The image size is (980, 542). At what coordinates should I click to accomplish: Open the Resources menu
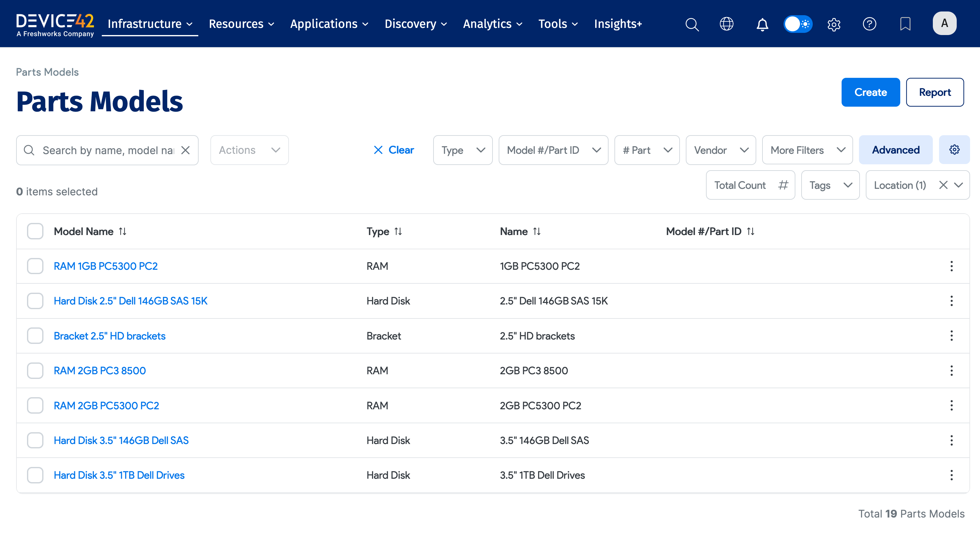(241, 24)
